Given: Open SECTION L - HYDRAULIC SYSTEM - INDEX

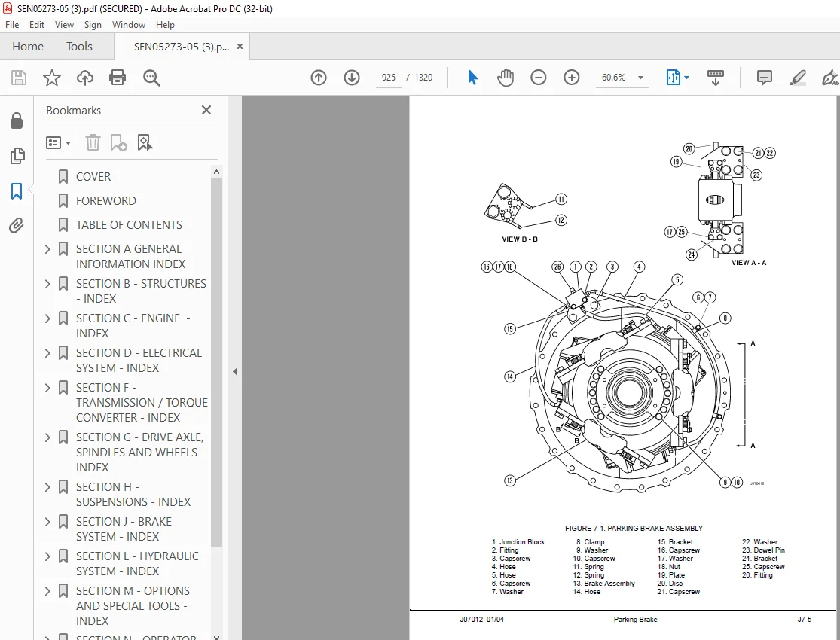Looking at the screenshot, I should click(x=137, y=563).
